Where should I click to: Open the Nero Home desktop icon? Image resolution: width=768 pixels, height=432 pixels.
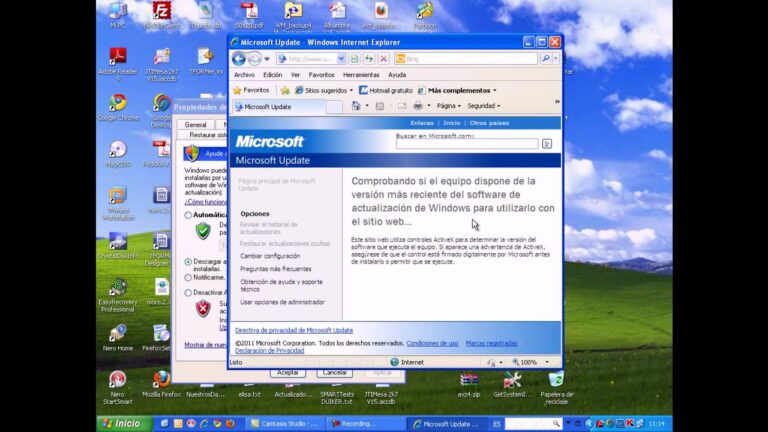(x=118, y=338)
